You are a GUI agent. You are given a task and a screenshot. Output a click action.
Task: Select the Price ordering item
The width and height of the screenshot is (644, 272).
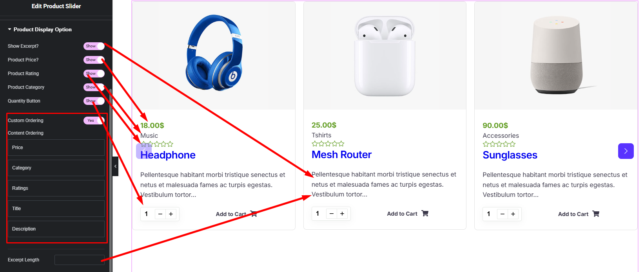pyautogui.click(x=56, y=148)
